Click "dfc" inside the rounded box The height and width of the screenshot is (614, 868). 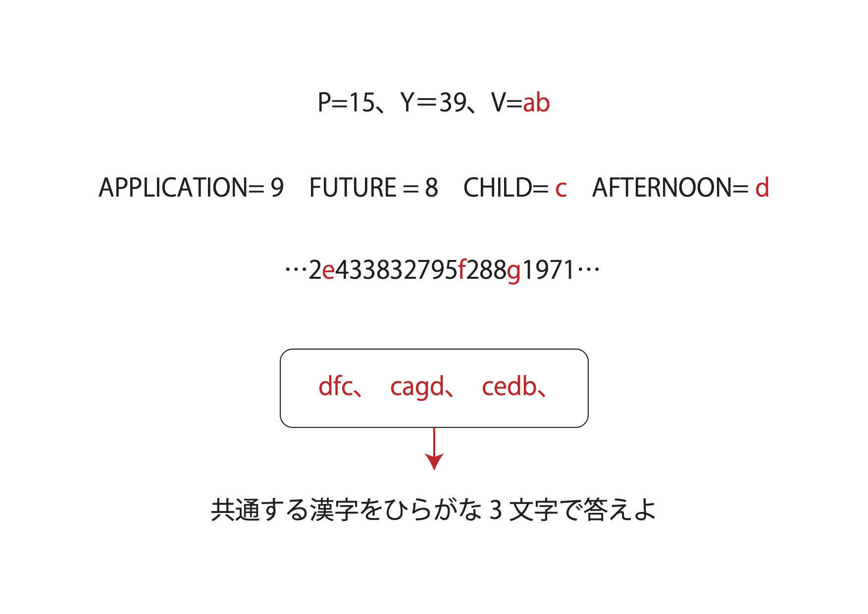pyautogui.click(x=336, y=387)
